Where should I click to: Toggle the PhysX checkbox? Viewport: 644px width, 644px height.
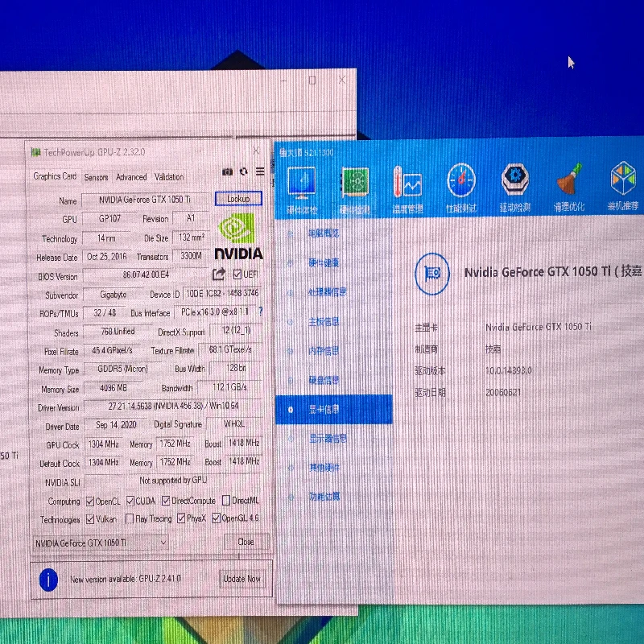180,518
